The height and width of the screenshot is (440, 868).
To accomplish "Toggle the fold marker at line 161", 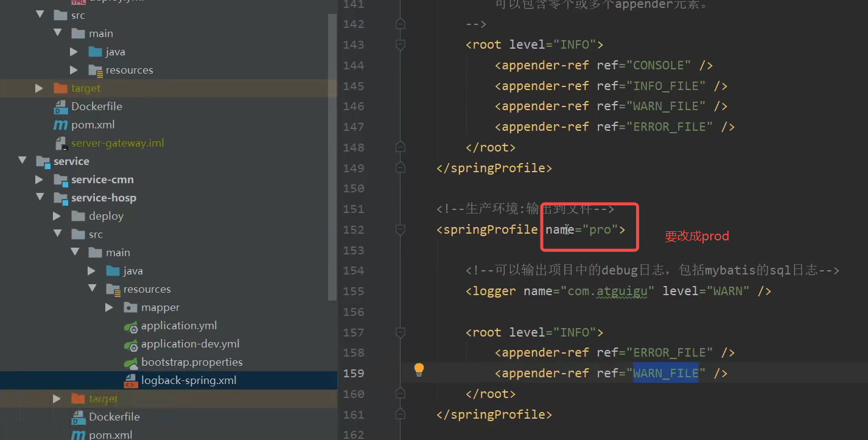I will (x=400, y=414).
